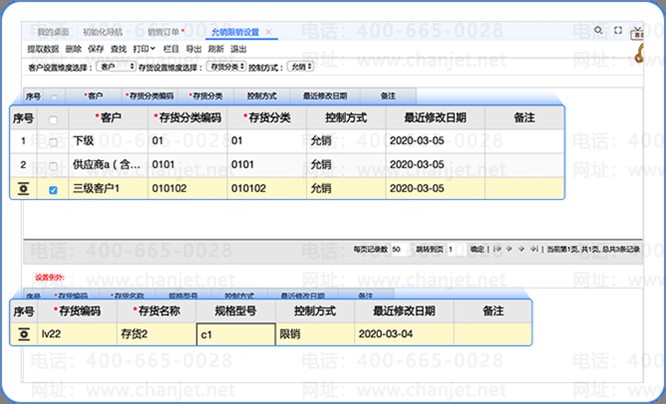The image size is (666, 404).
Task: Check the box for the 下级 row
Action: 53,142
